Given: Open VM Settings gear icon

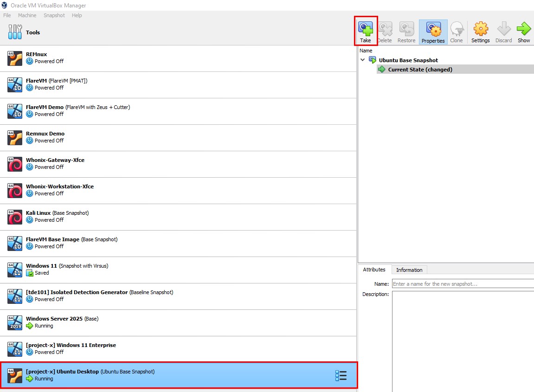Looking at the screenshot, I should coord(480,29).
